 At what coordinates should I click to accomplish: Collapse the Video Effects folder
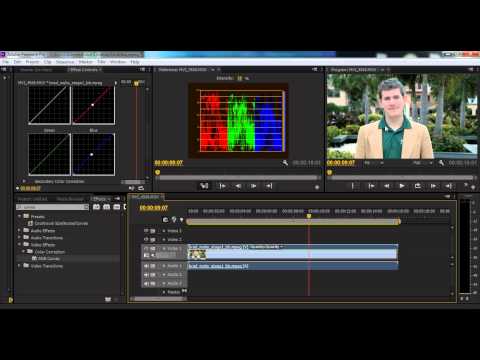pos(19,244)
